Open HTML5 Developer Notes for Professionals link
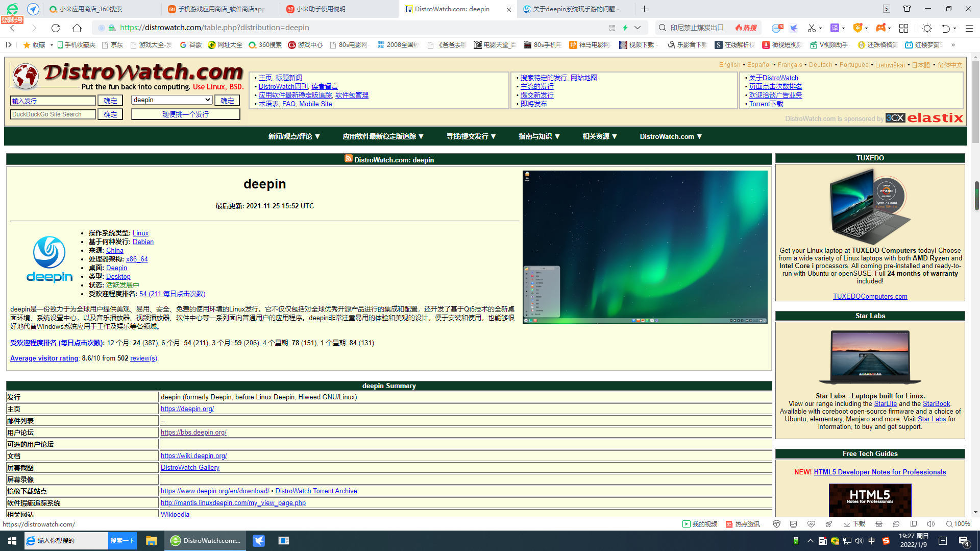Viewport: 980px width, 551px height. (x=879, y=472)
